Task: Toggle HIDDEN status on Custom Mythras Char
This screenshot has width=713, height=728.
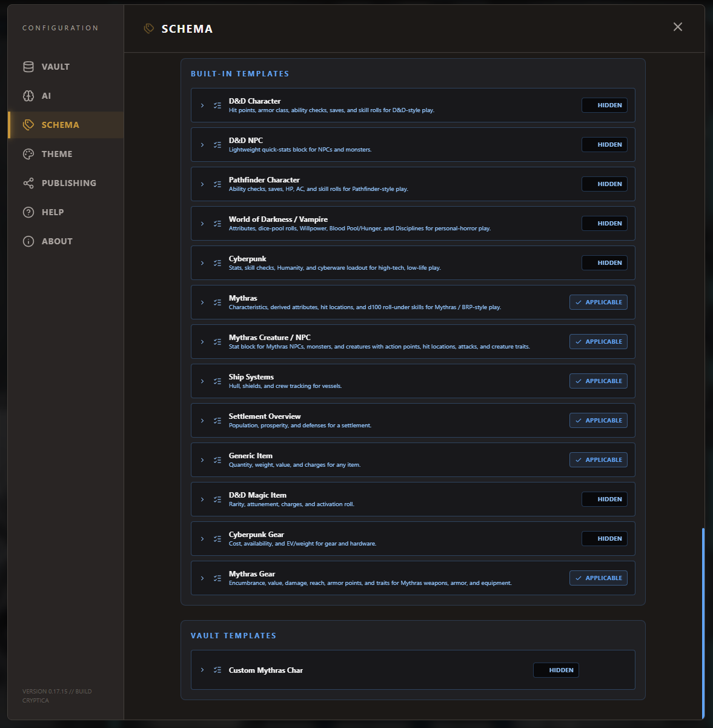Action: point(556,670)
